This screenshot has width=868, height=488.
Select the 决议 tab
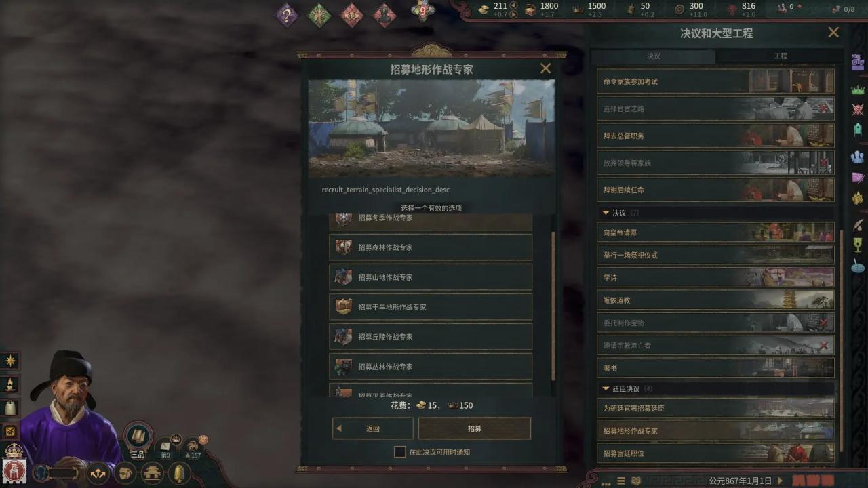653,56
